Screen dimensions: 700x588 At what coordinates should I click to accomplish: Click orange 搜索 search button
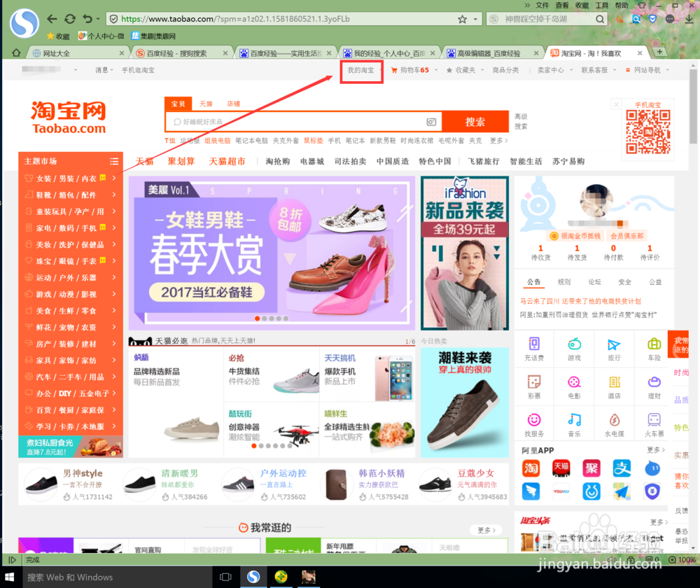click(x=475, y=122)
